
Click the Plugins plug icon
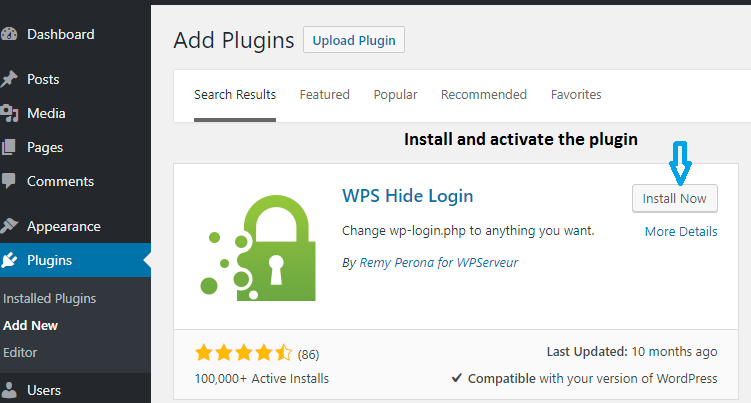point(9,261)
